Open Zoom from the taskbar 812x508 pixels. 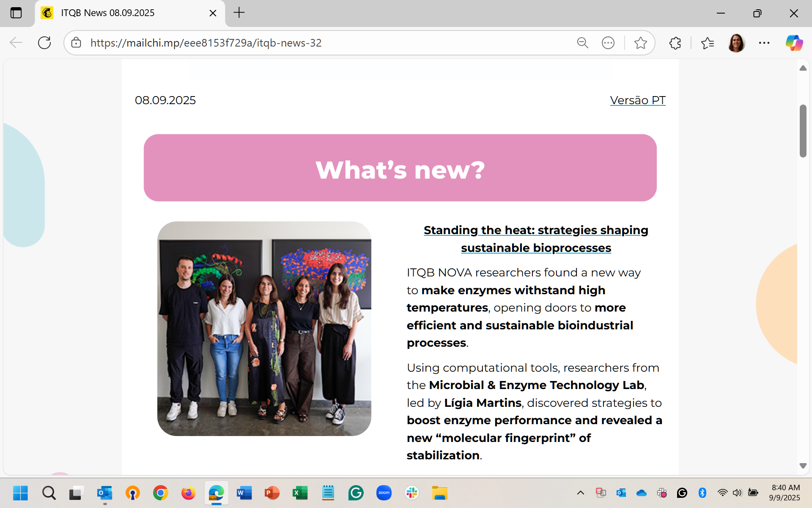tap(384, 493)
